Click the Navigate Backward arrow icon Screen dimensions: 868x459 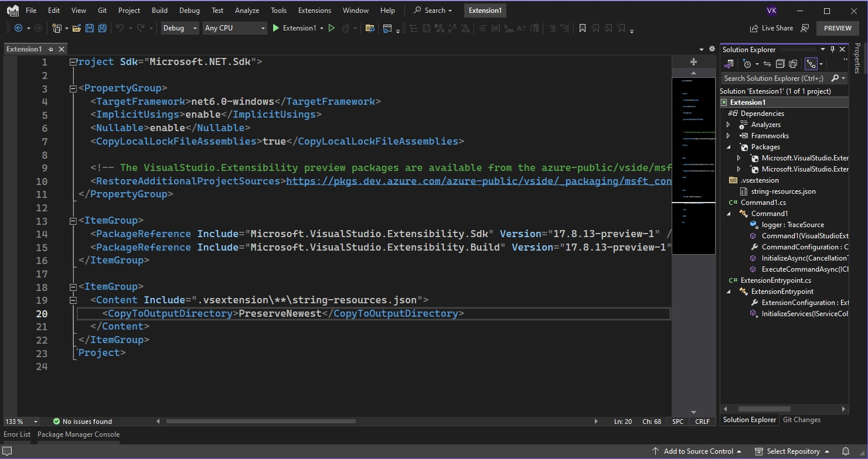pos(18,28)
